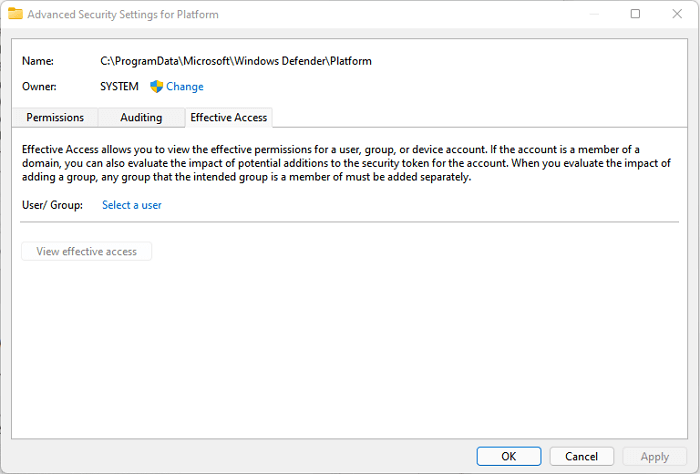Click the window title 'Advanced Security Settings for Platform'

click(x=123, y=15)
